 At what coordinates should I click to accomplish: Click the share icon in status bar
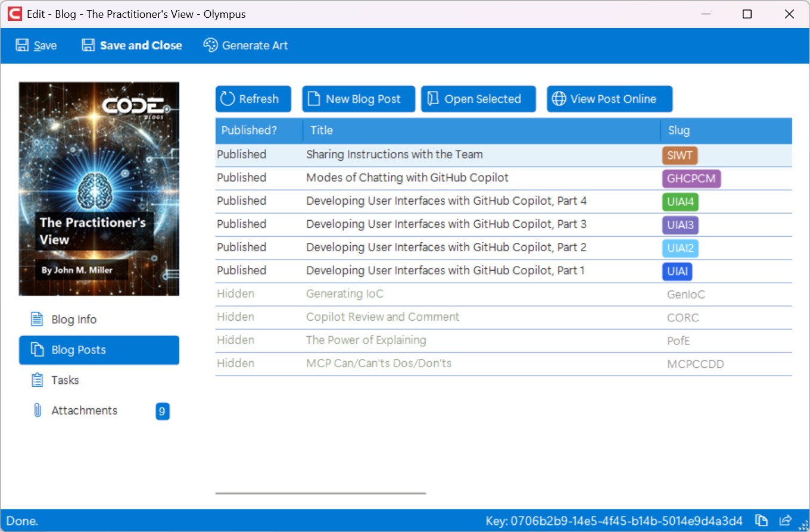tap(785, 521)
